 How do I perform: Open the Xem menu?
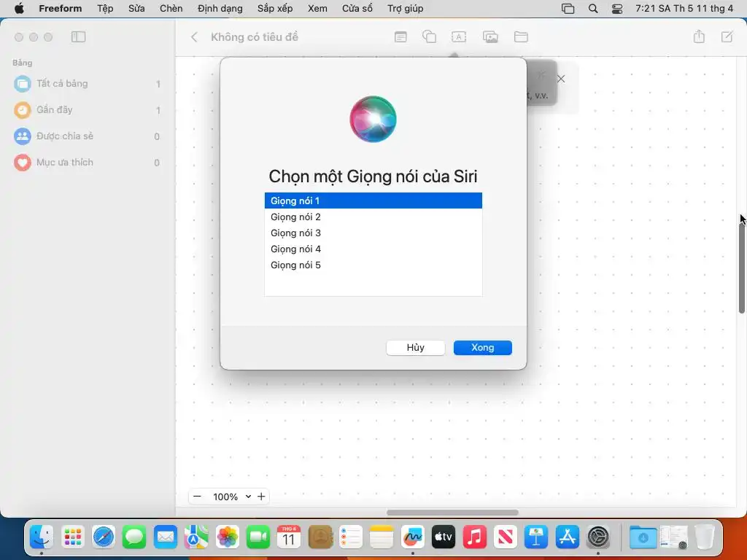point(317,9)
